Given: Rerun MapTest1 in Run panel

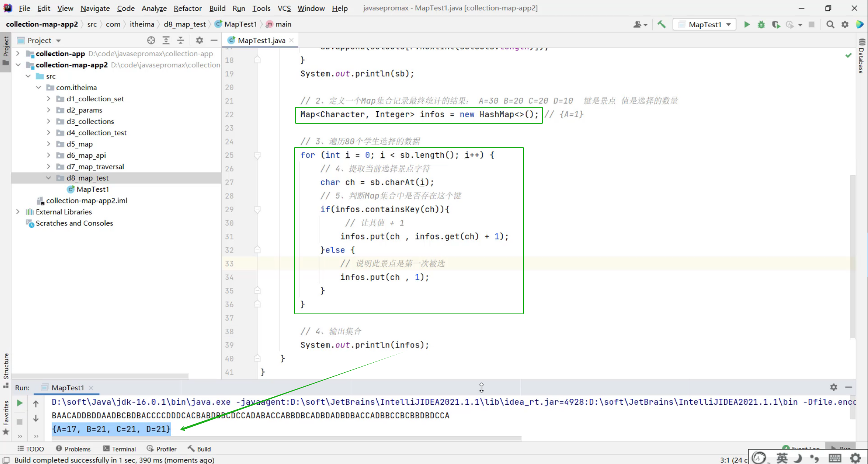Looking at the screenshot, I should click(20, 403).
